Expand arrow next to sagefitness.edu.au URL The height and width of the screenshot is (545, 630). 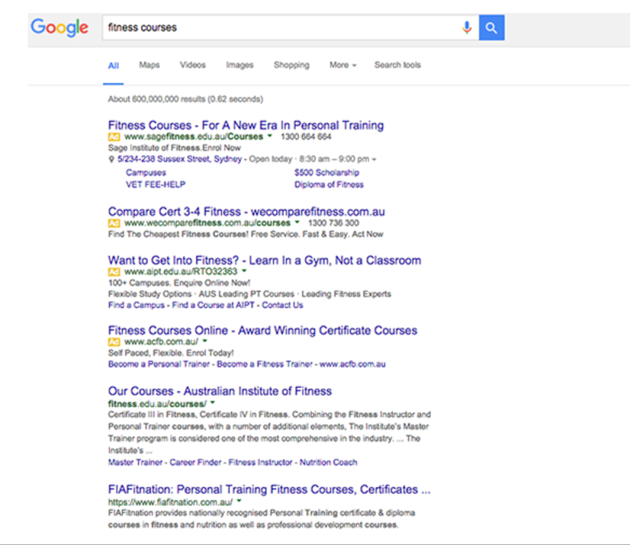tap(270, 136)
